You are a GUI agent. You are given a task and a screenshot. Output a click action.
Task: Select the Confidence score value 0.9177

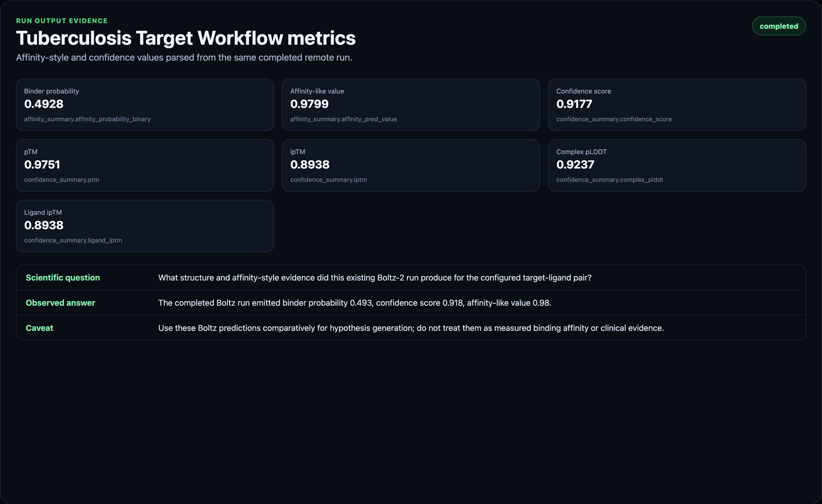(574, 104)
